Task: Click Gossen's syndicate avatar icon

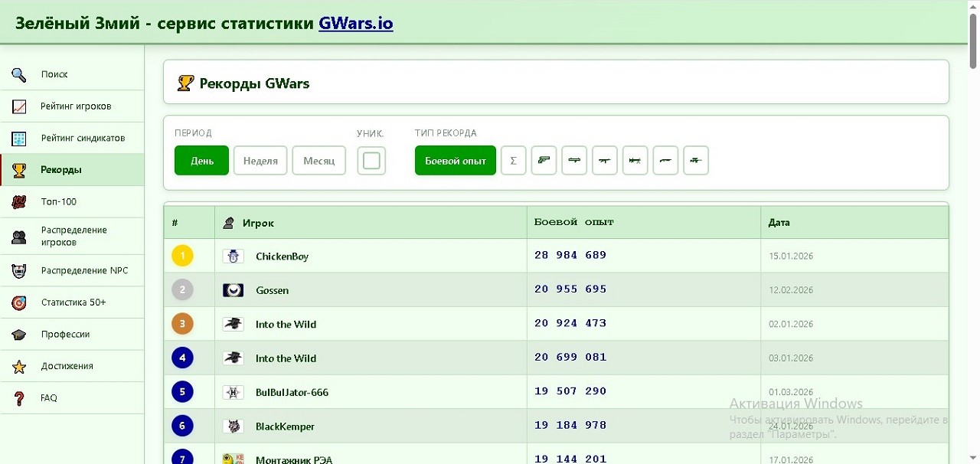Action: click(234, 290)
